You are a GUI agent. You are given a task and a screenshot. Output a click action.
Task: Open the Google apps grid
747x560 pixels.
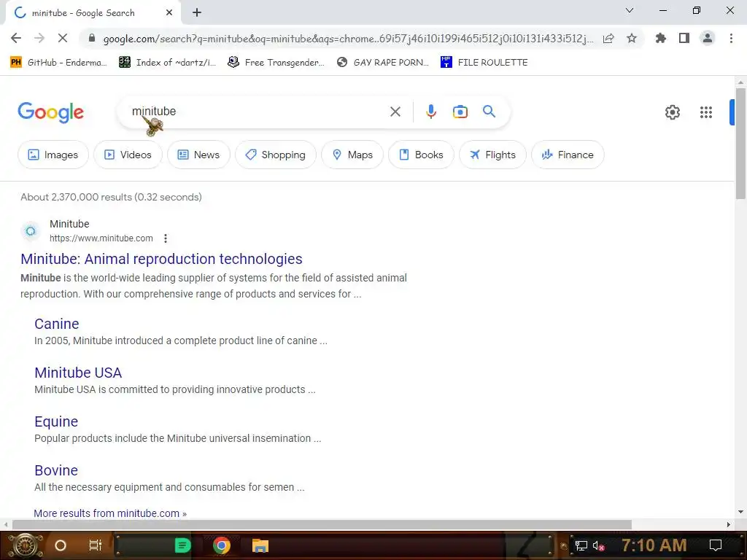[x=706, y=112]
